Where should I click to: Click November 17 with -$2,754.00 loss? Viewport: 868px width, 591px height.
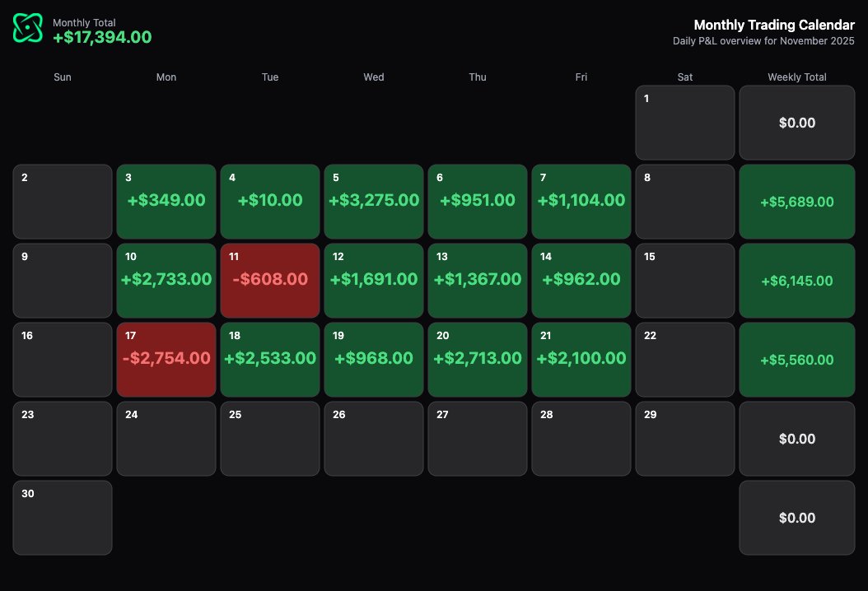tap(166, 359)
